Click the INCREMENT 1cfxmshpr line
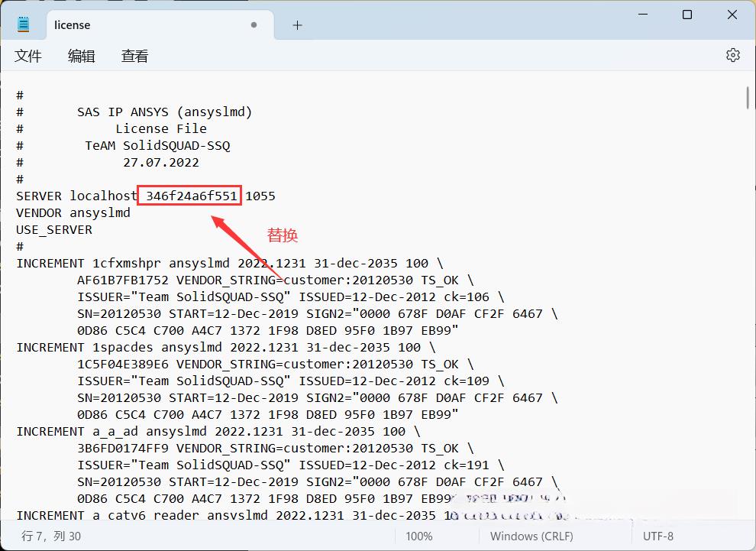The image size is (756, 551). point(230,264)
